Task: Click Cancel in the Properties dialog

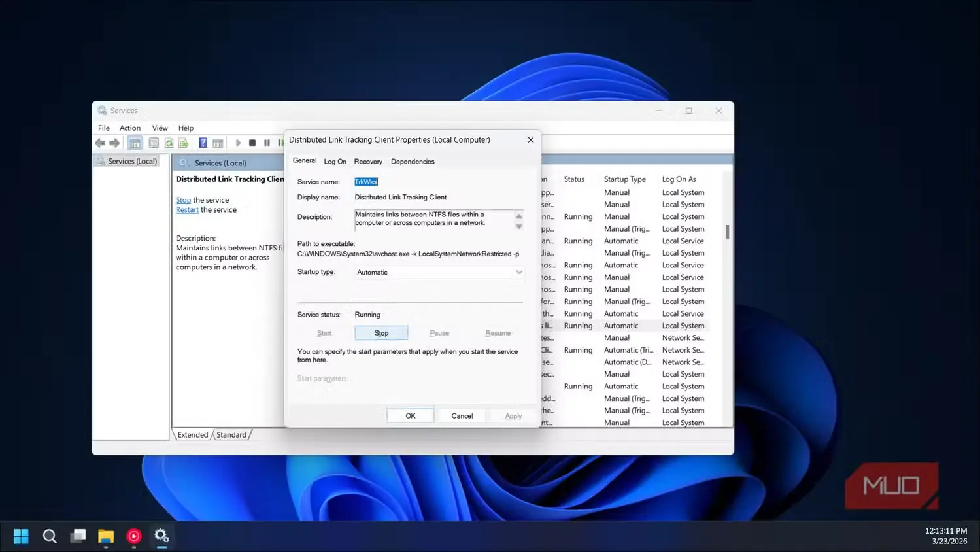Action: (462, 416)
